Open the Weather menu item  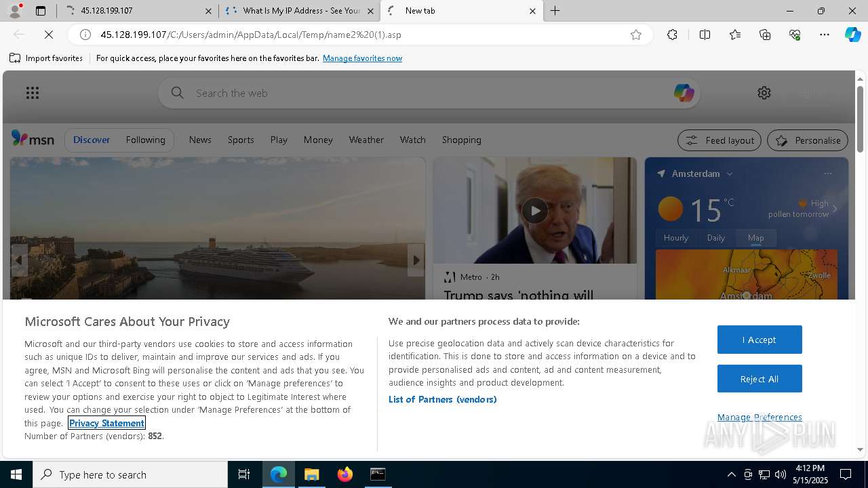pos(366,140)
